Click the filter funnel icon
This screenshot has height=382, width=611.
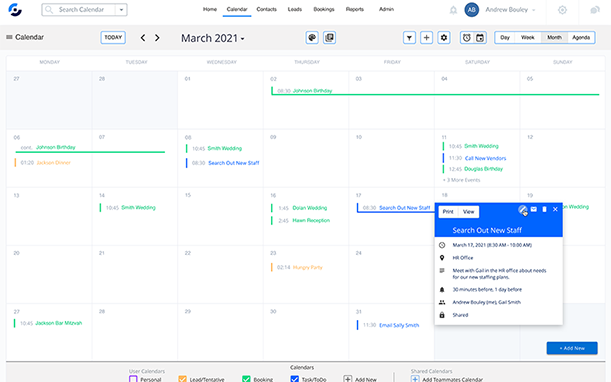[x=409, y=38]
